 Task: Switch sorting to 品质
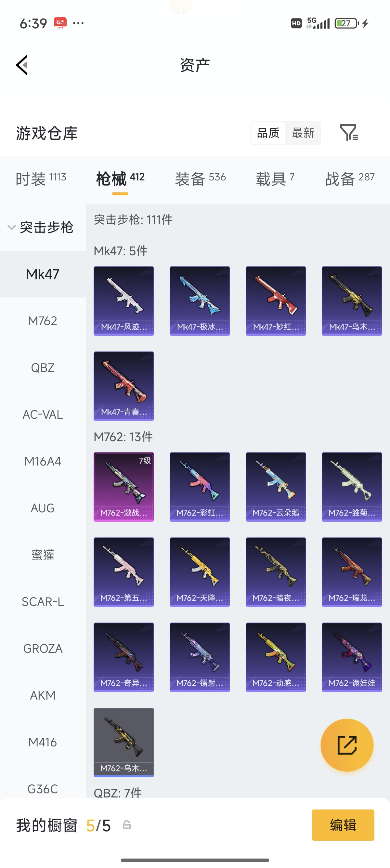268,133
